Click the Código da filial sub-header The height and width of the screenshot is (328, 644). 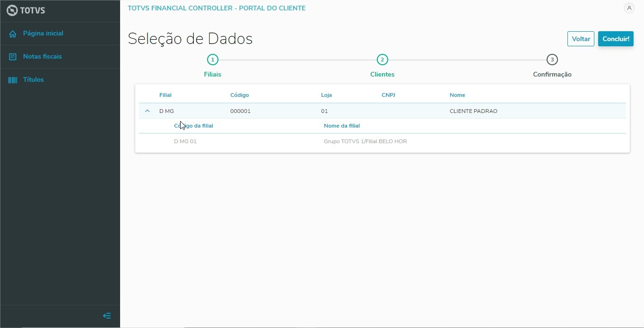point(193,126)
